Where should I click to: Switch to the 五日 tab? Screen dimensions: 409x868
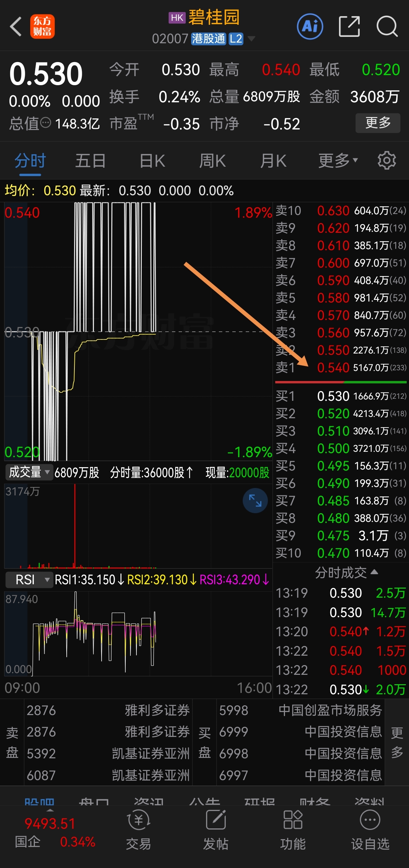pos(90,161)
